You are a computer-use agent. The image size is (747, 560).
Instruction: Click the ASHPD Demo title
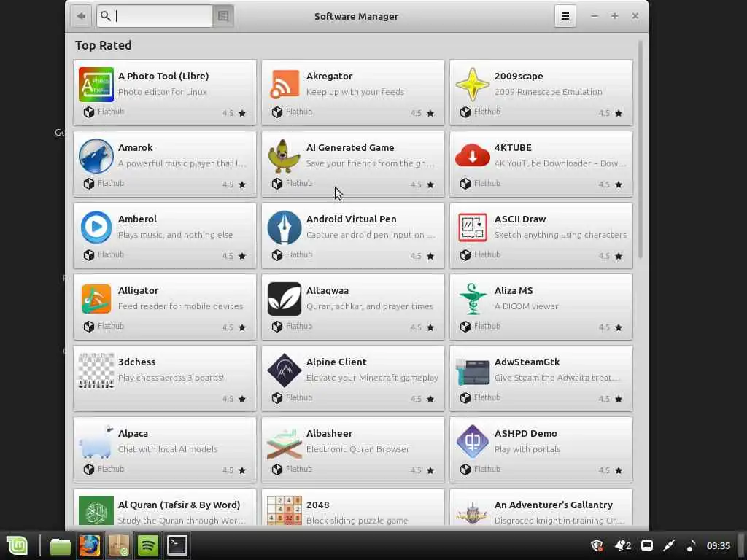[525, 433]
